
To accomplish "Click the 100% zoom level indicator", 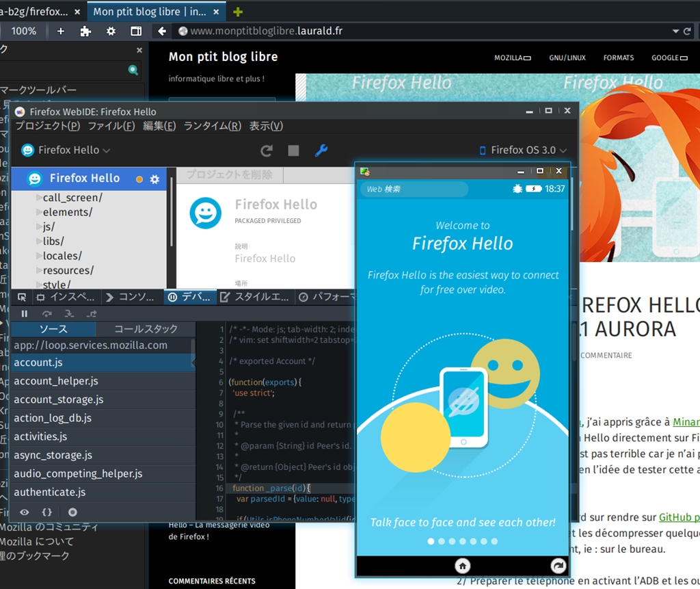I will [24, 31].
